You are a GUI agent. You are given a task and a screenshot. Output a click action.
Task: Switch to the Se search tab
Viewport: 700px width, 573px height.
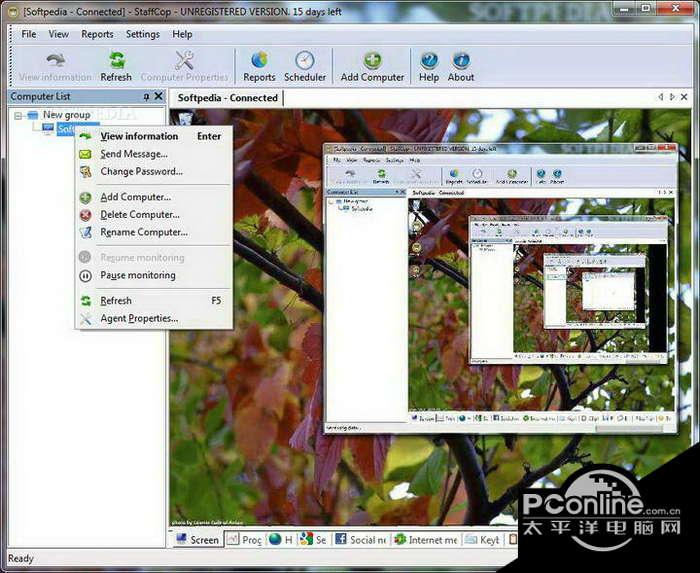pos(314,540)
